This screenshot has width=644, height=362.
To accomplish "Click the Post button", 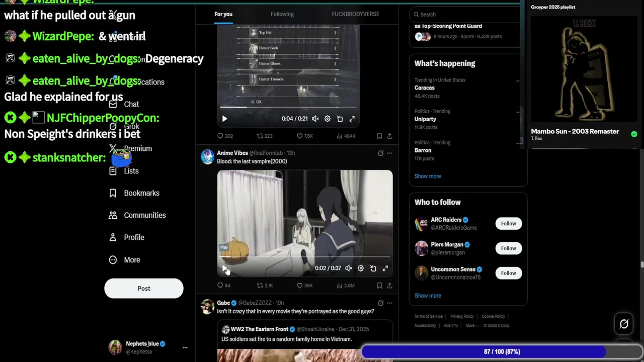I will (x=144, y=289).
